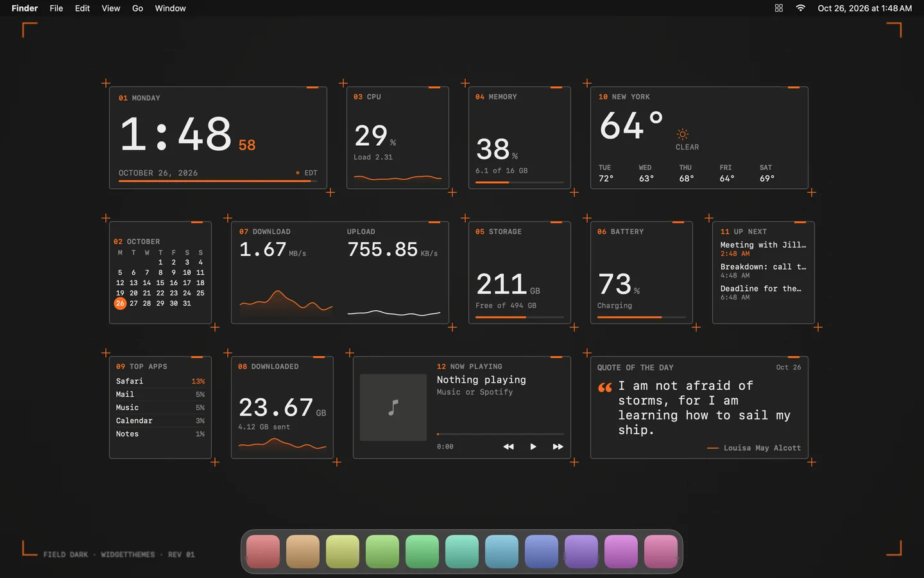Click the 'Louisa May Alcott' attribution

click(762, 448)
